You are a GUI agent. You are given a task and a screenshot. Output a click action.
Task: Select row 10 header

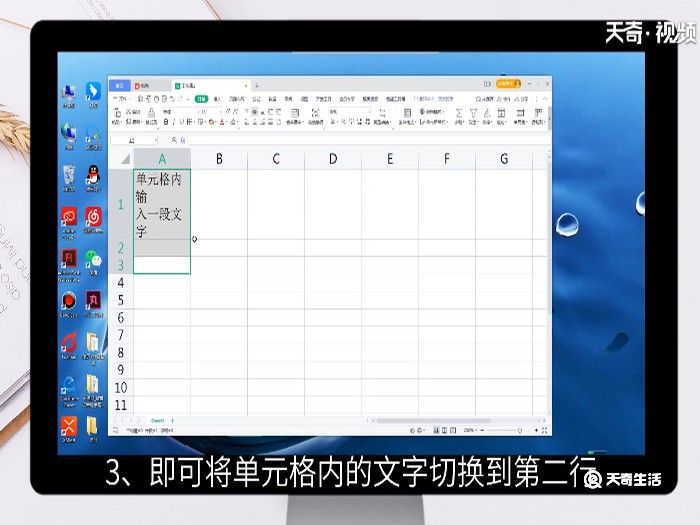[x=121, y=388]
